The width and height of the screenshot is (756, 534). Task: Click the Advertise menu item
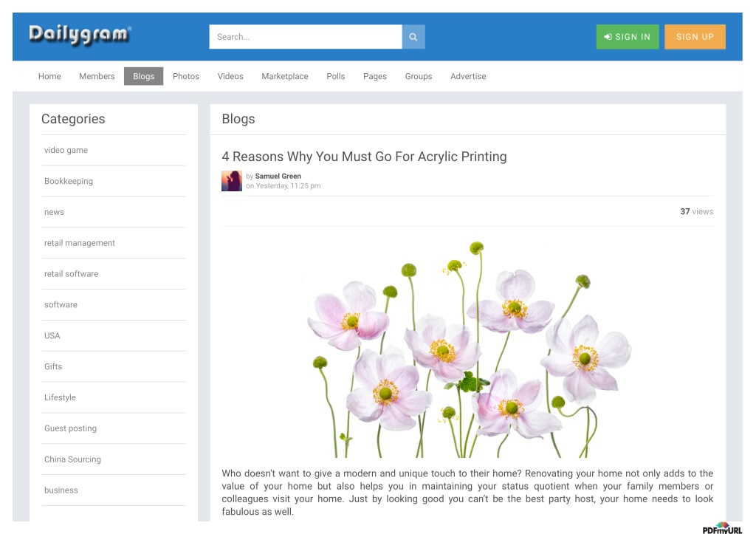coord(468,76)
